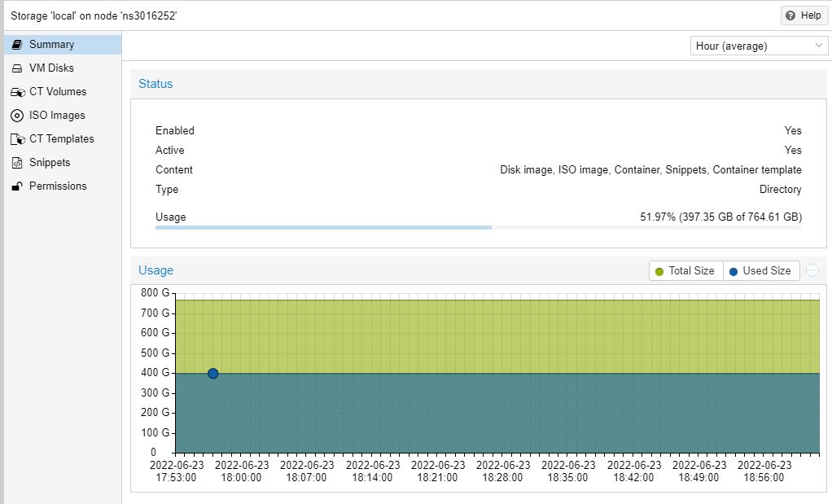This screenshot has width=832, height=504.
Task: Click the round undo zoom button
Action: tap(812, 271)
